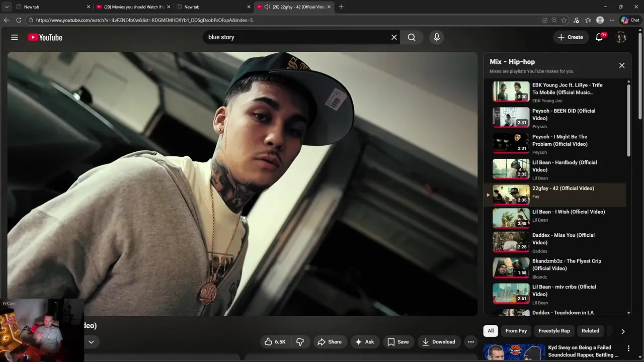Image resolution: width=644 pixels, height=362 pixels.
Task: Close the Movies you should Watch tab
Action: [169, 7]
